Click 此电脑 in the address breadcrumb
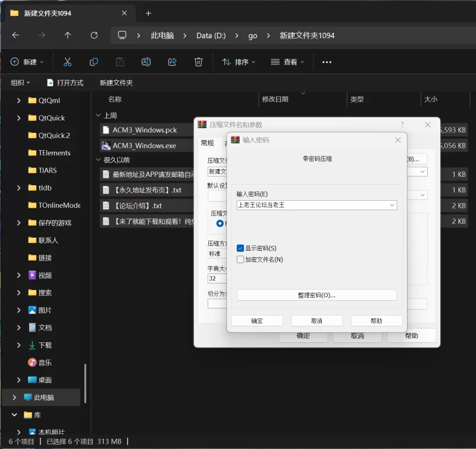 click(162, 36)
